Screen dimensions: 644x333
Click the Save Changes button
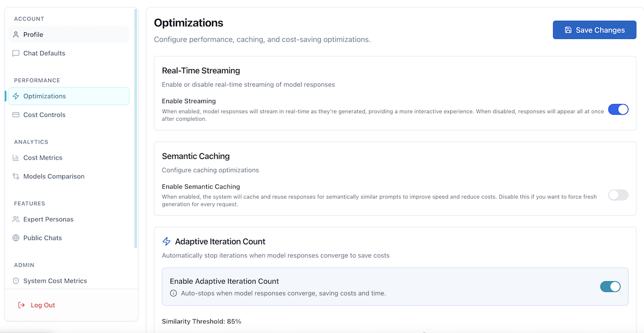594,30
